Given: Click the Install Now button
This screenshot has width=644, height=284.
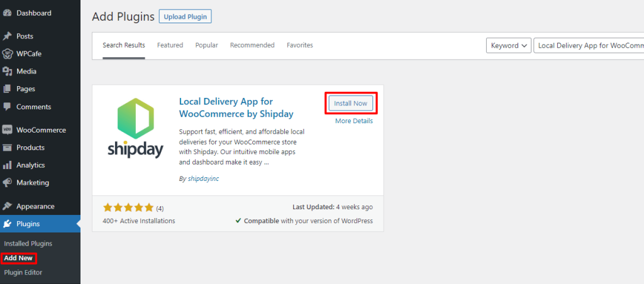Looking at the screenshot, I should click(x=350, y=104).
